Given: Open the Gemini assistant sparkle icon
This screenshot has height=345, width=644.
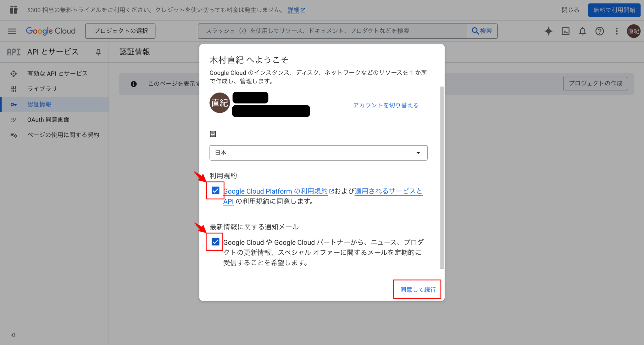Looking at the screenshot, I should click(x=548, y=31).
